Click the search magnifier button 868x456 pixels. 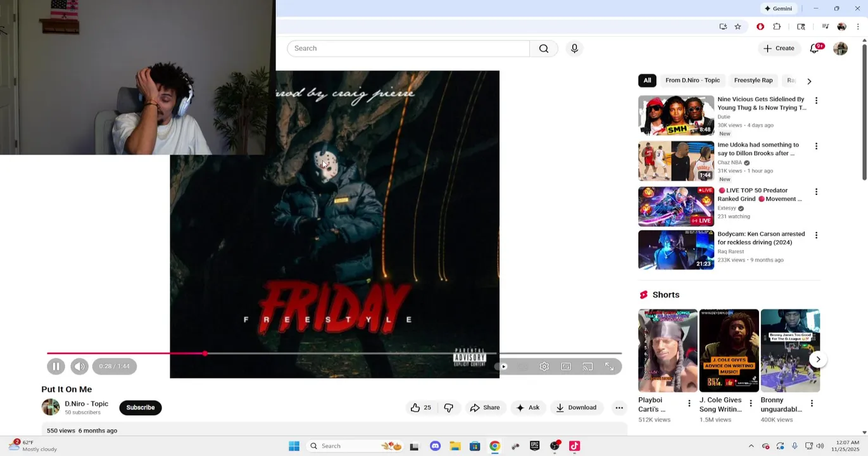(544, 48)
